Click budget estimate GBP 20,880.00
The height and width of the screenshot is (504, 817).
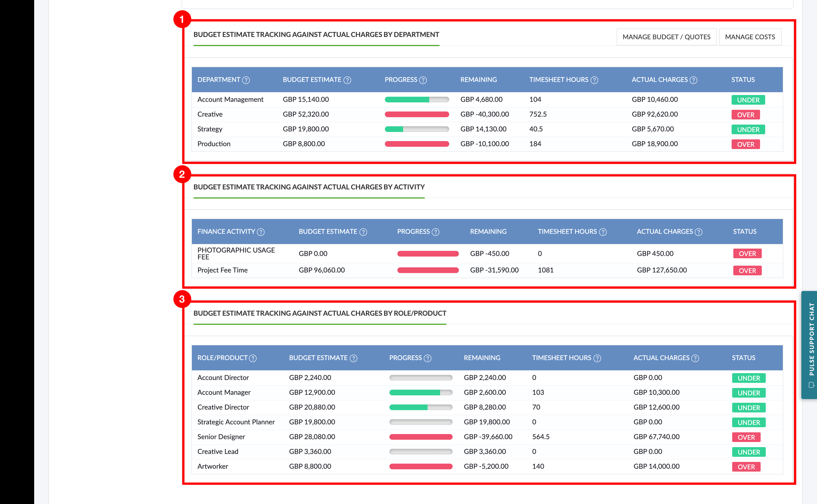(x=312, y=407)
